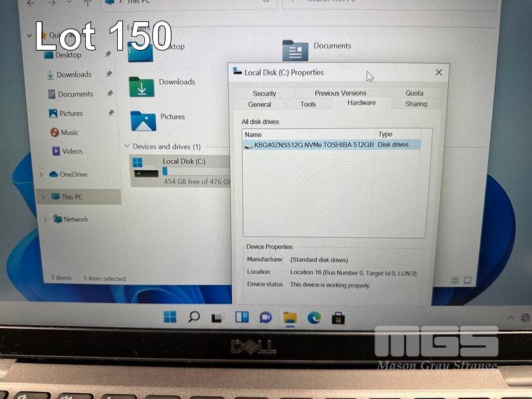Open the Downloads folder icon
Image resolution: width=532 pixels, height=399 pixels.
click(x=142, y=86)
